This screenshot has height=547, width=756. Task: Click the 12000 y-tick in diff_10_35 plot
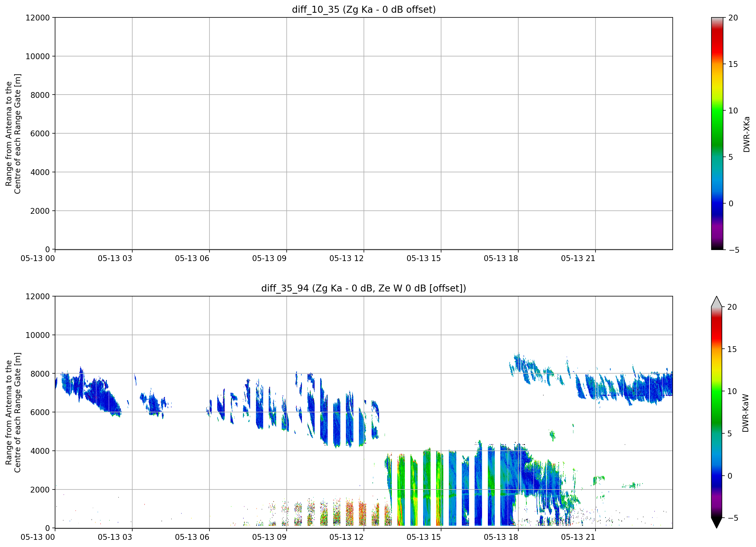[x=38, y=18]
